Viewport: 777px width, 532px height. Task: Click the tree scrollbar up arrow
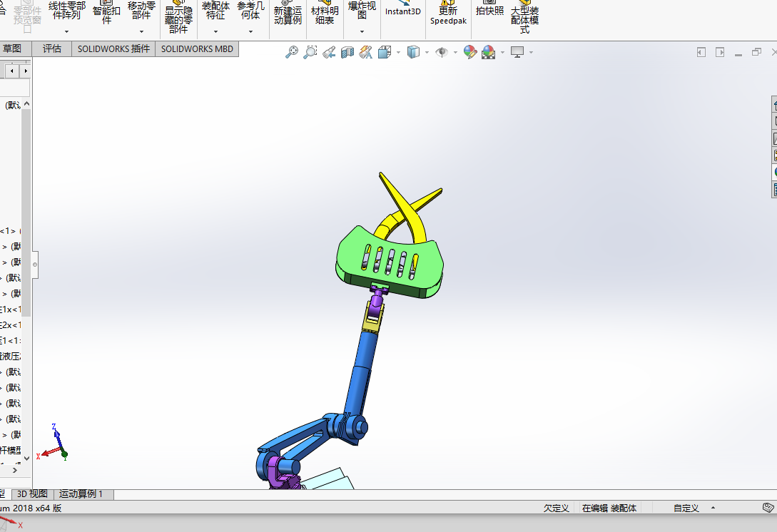[27, 104]
